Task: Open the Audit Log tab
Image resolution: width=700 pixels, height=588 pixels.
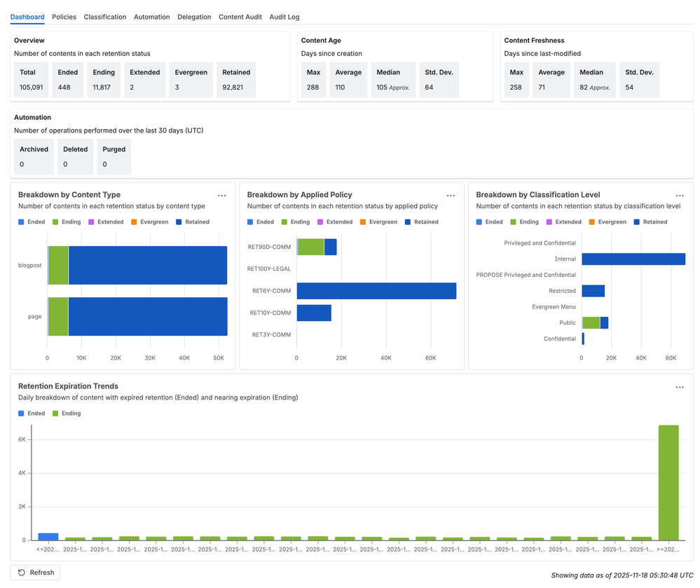Action: point(284,17)
